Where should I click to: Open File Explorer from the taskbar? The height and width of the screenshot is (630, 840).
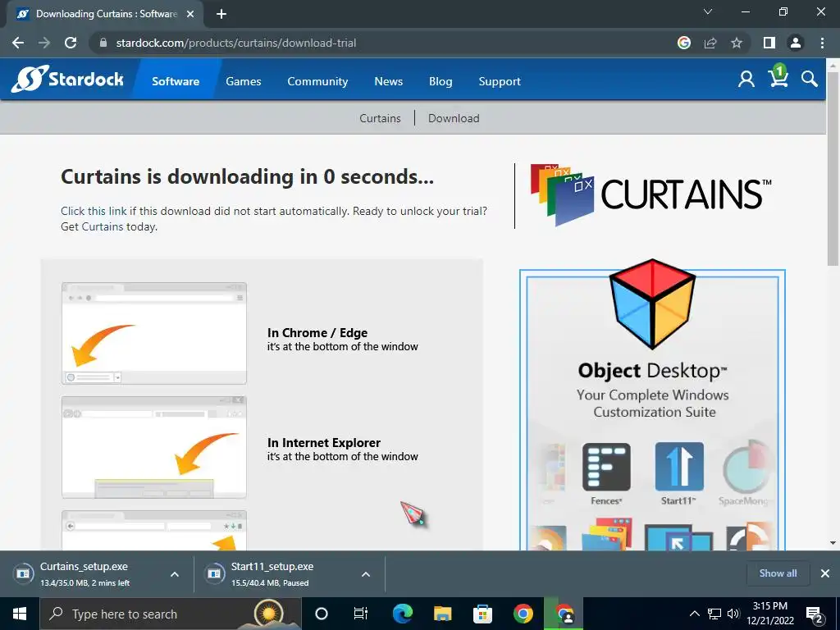pos(442,614)
